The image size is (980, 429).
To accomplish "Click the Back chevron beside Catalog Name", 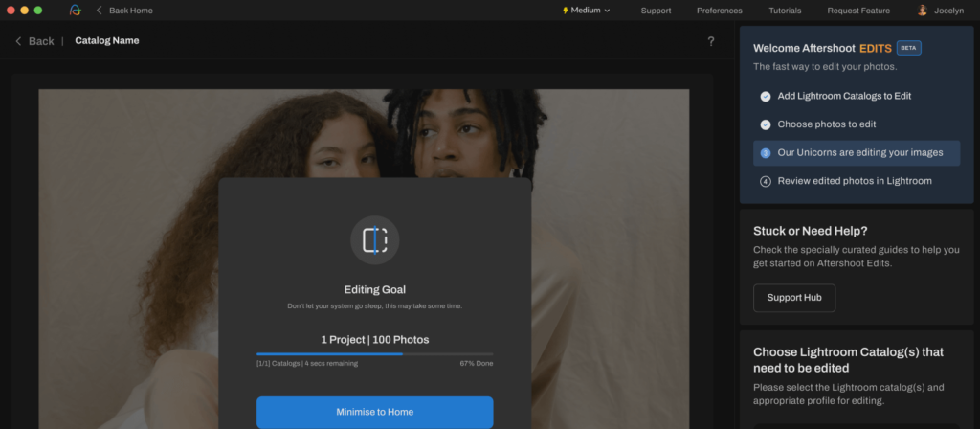I will point(19,41).
